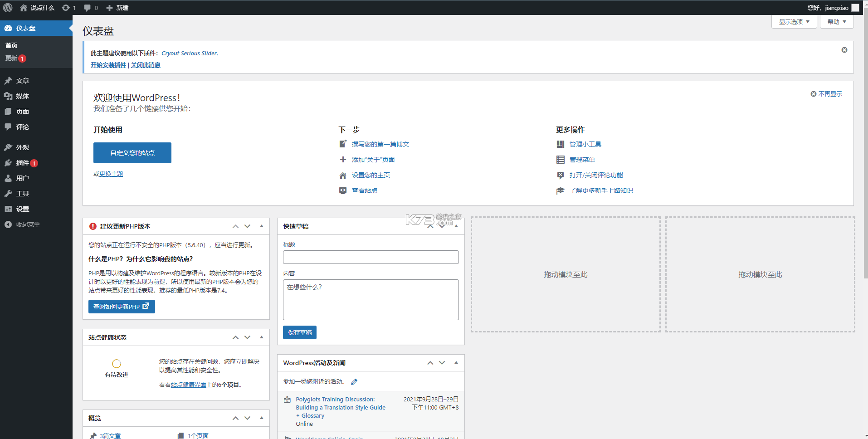Open 文章 posts menu
The image size is (868, 439).
pyautogui.click(x=36, y=81)
